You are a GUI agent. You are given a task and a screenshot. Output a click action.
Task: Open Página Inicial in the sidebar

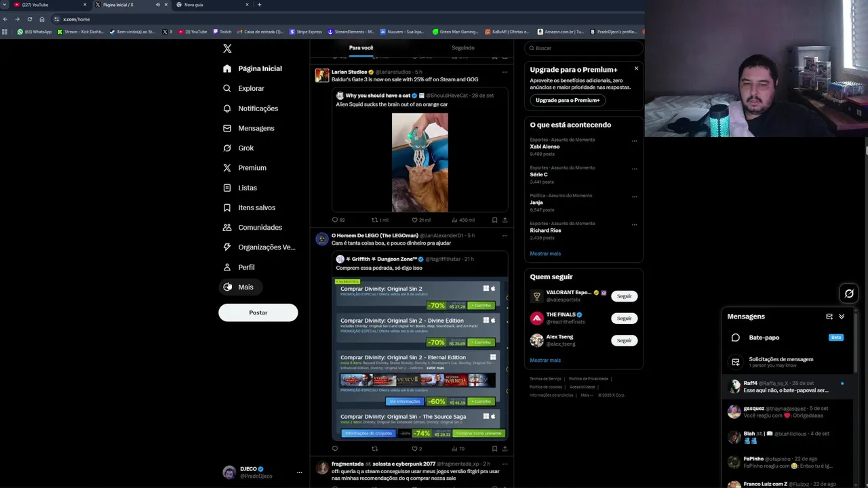click(x=252, y=68)
